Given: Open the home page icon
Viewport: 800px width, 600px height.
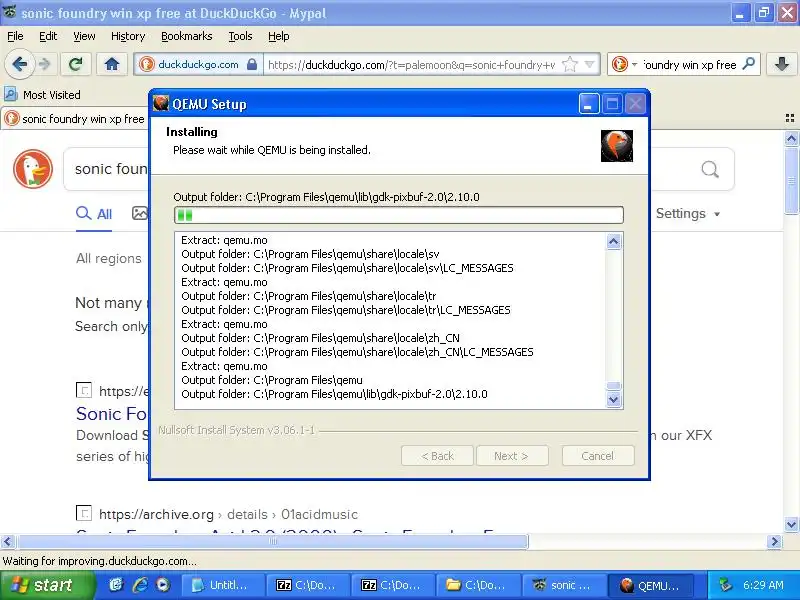Looking at the screenshot, I should (x=112, y=64).
